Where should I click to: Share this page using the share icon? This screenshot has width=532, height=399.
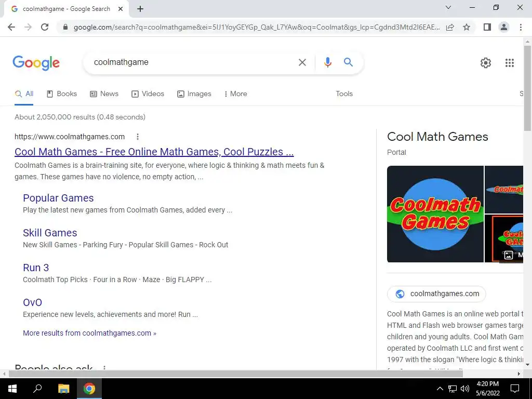450,27
